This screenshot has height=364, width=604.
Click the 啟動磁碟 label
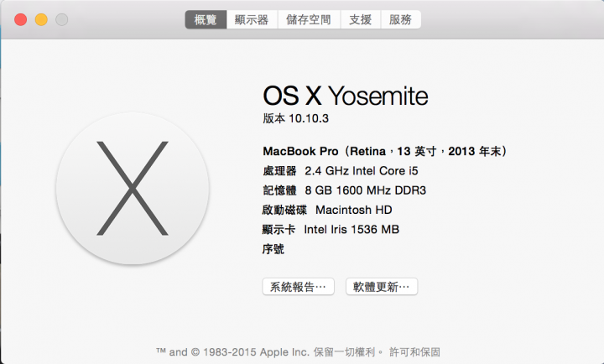(x=284, y=210)
